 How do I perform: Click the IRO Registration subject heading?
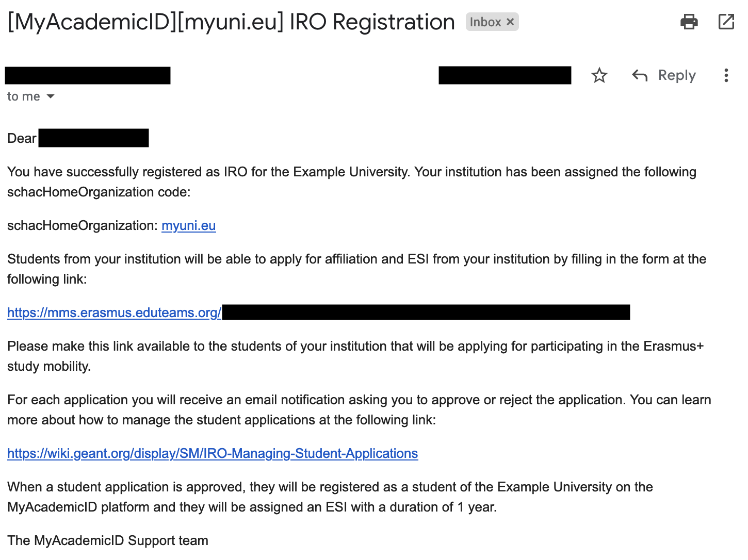click(231, 22)
